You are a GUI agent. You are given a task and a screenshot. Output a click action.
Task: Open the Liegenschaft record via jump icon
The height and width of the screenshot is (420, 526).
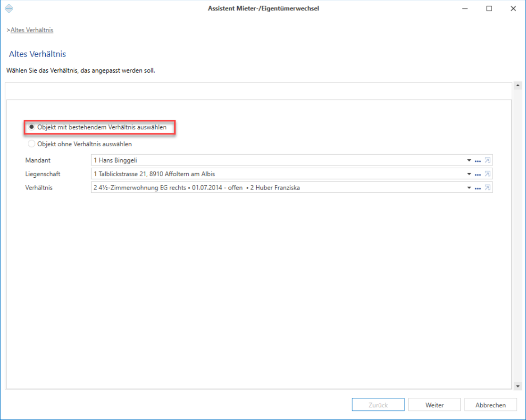click(x=487, y=174)
